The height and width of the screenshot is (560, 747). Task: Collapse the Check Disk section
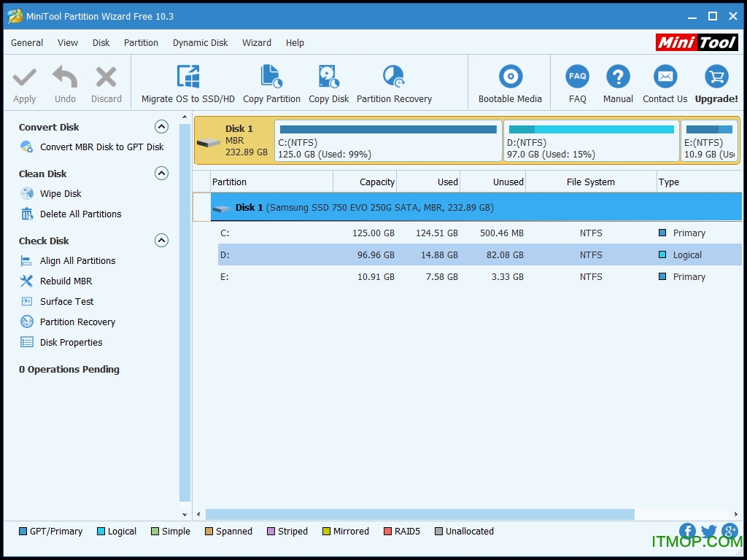[162, 240]
